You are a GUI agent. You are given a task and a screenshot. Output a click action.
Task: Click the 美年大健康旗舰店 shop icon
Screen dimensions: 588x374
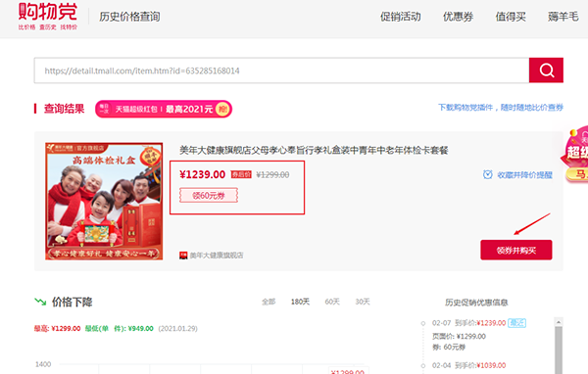183,256
